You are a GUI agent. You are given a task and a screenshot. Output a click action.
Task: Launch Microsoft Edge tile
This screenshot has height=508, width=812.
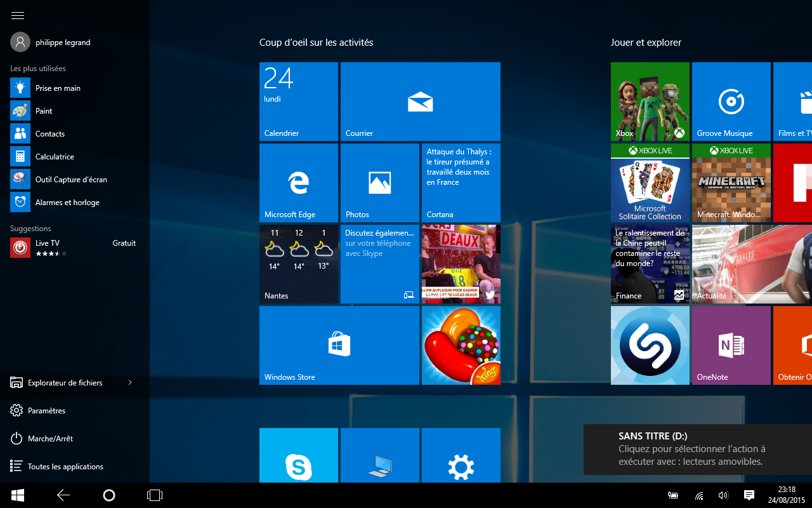299,183
